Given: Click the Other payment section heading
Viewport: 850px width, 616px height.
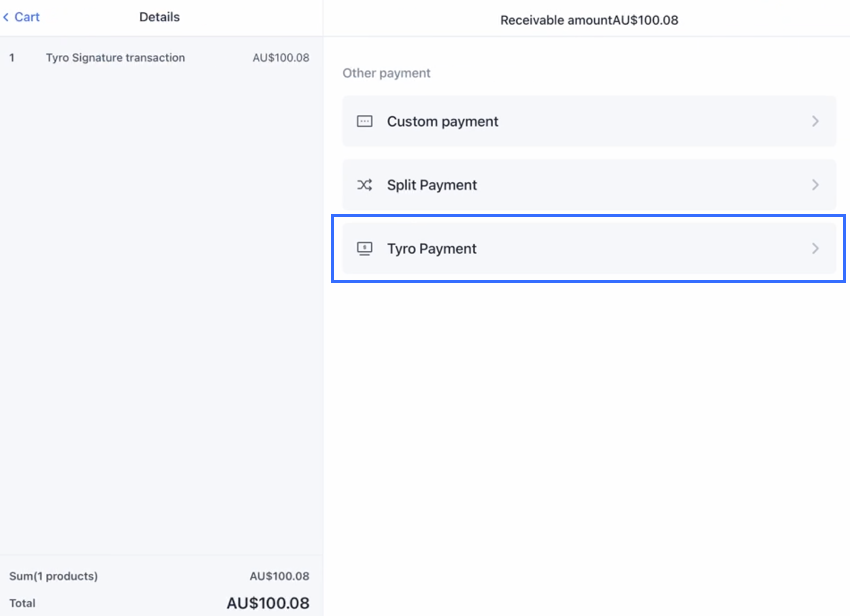Looking at the screenshot, I should tap(386, 73).
